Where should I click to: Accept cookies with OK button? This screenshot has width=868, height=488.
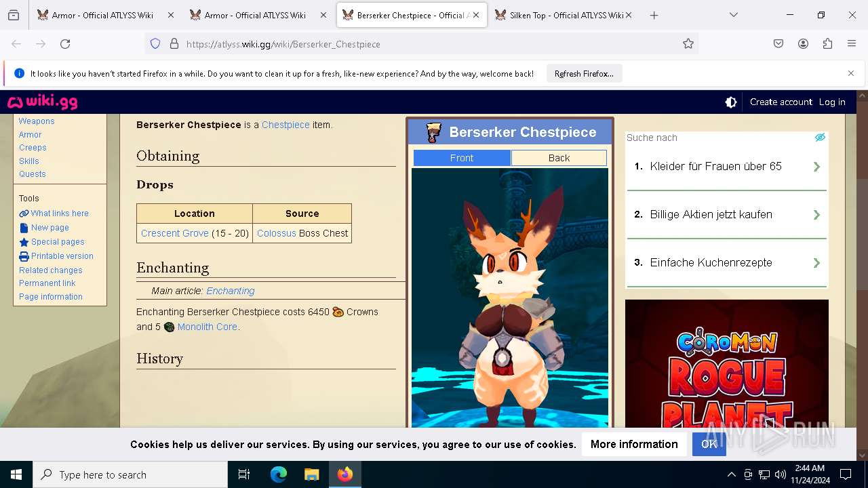pyautogui.click(x=709, y=444)
